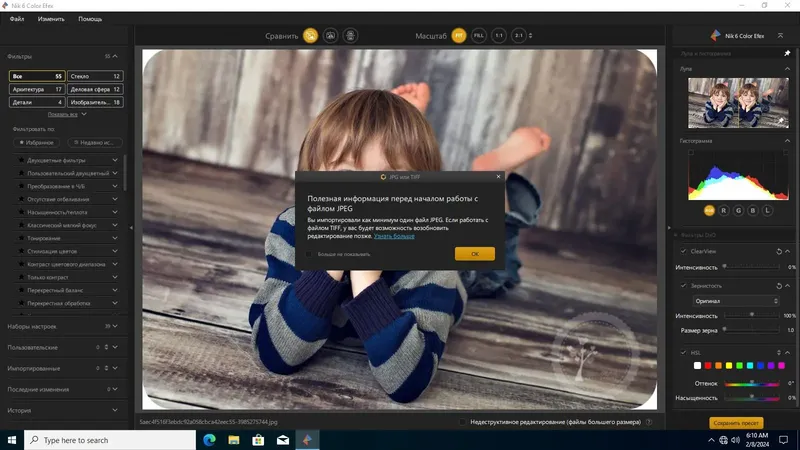
Task: Select the single image compare view icon
Action: click(x=310, y=36)
